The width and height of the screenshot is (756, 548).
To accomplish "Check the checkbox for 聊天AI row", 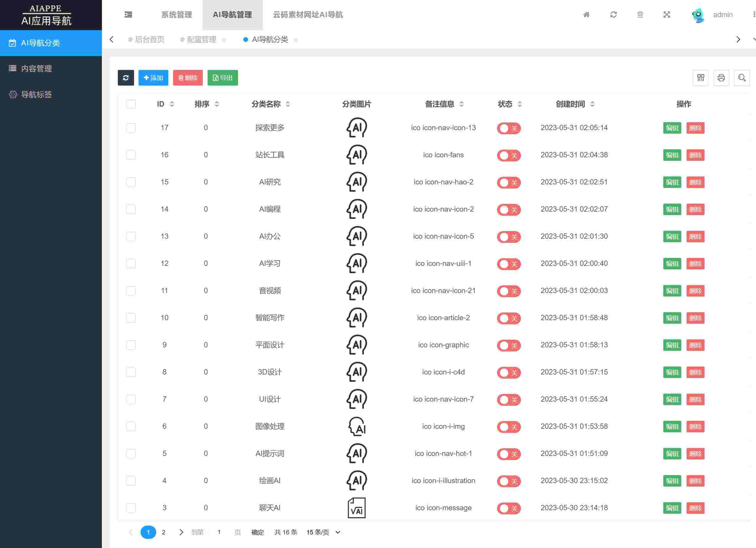I will (x=131, y=508).
